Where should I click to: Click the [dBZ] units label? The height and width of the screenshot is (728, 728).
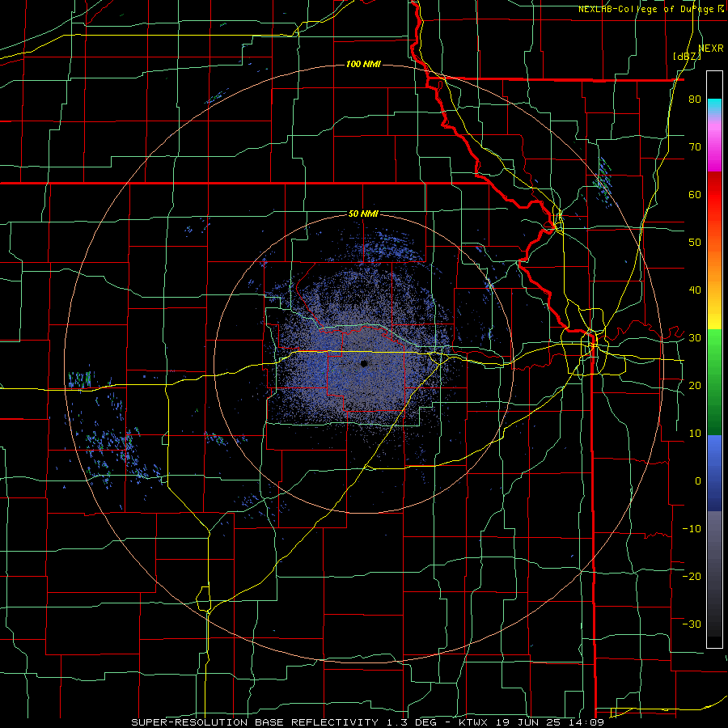(687, 57)
